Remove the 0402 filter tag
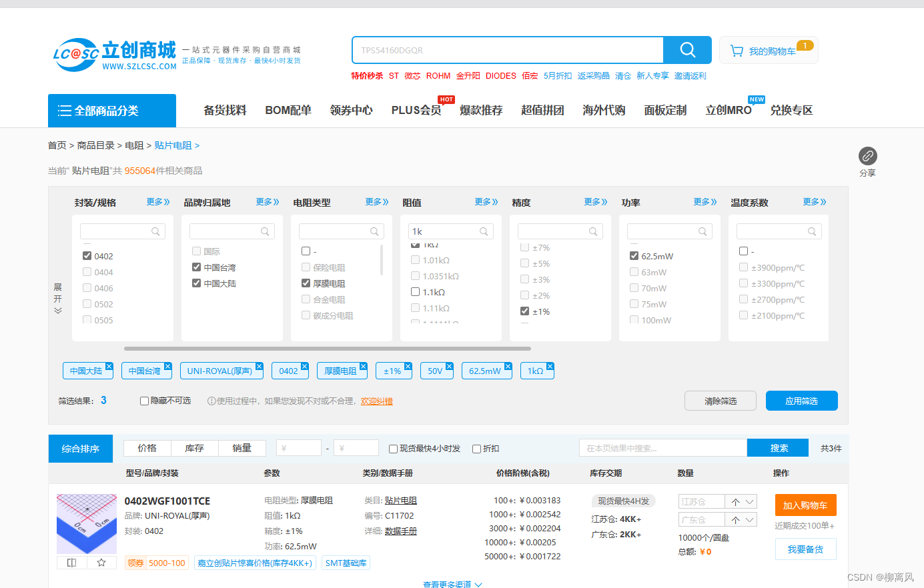This screenshot has height=588, width=924. click(304, 367)
